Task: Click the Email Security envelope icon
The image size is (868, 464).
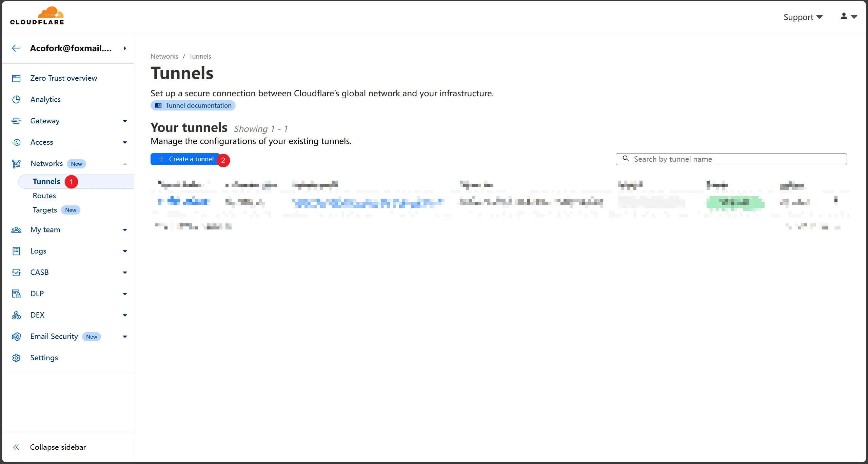Action: (16, 337)
